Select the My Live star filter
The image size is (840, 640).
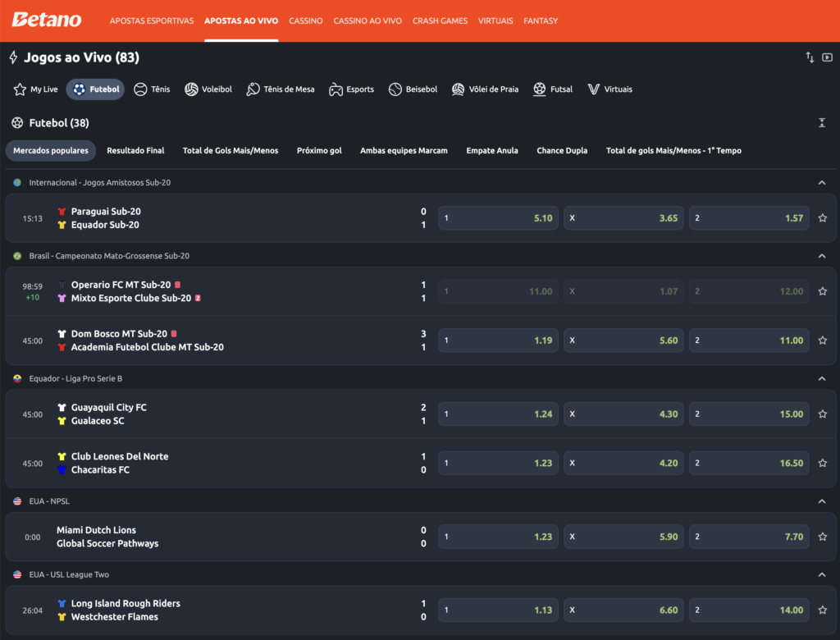36,89
